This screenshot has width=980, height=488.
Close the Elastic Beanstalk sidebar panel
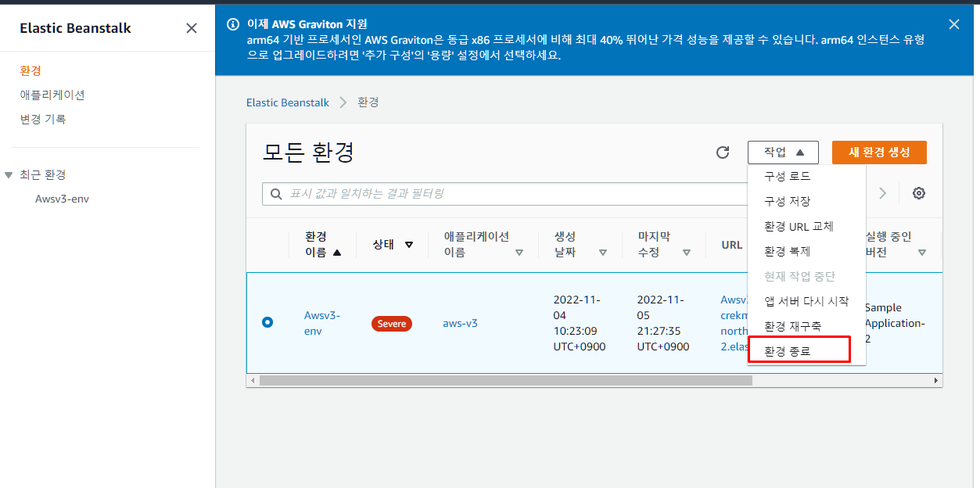click(x=192, y=28)
